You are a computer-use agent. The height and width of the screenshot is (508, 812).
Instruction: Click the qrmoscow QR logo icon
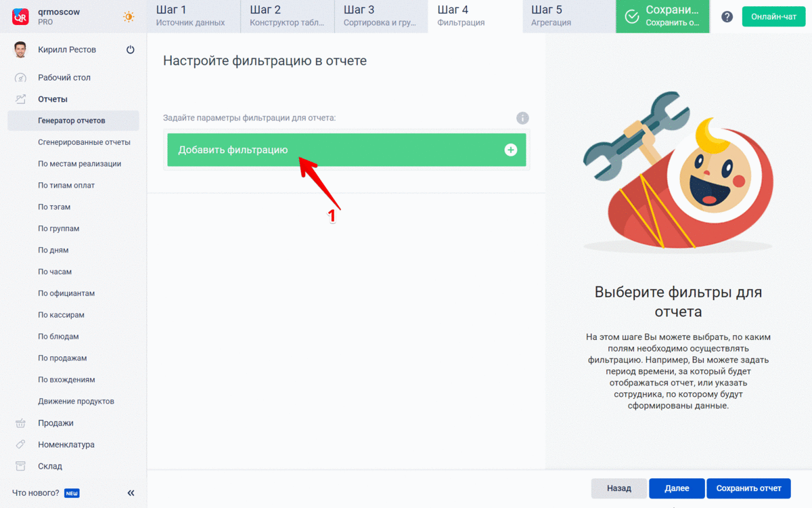pos(20,16)
